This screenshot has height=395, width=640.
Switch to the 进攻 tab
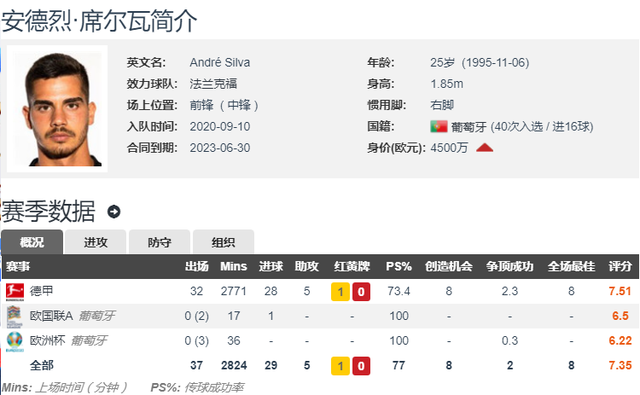click(x=96, y=242)
